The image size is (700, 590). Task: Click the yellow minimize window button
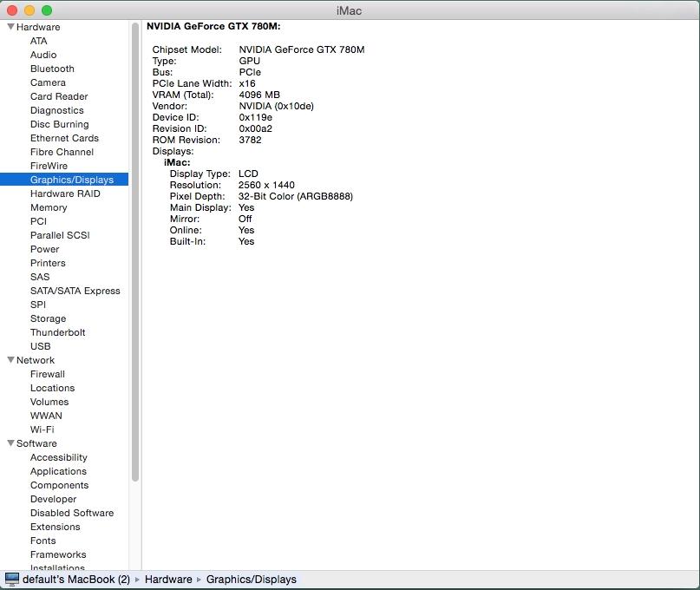coord(29,10)
